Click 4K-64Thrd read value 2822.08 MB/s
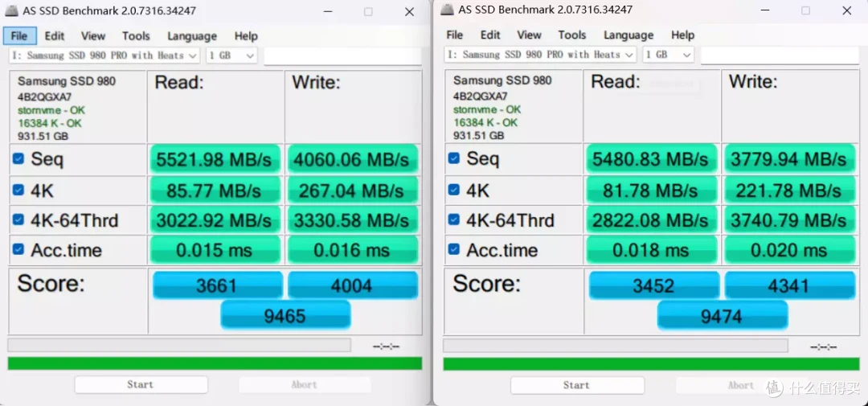 click(x=652, y=220)
